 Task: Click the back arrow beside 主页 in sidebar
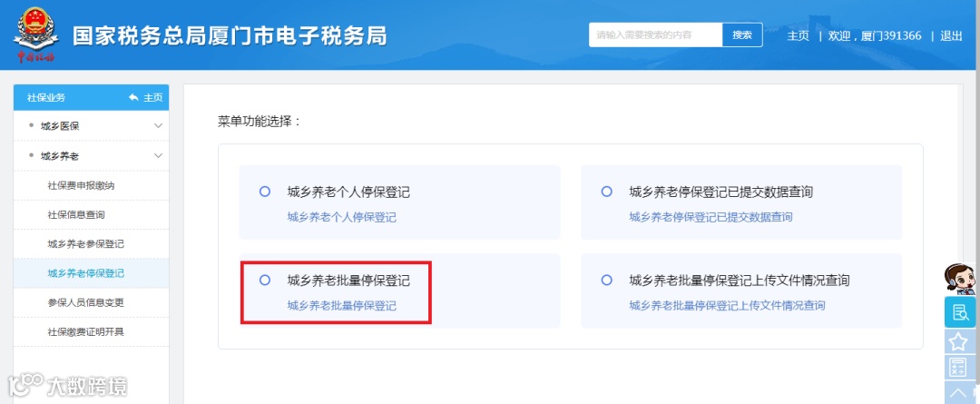[x=133, y=97]
